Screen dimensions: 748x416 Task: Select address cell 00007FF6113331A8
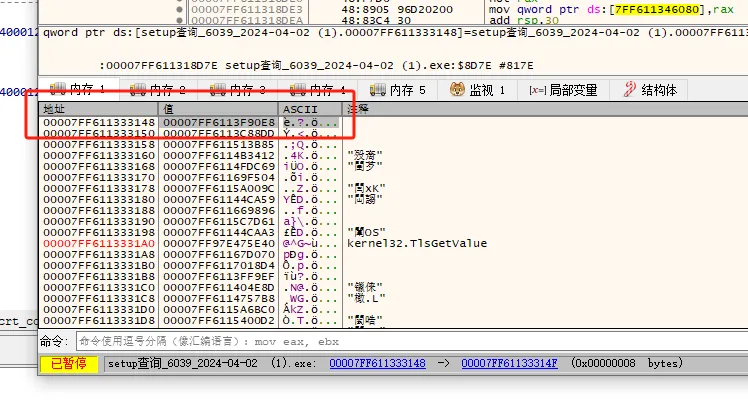99,254
